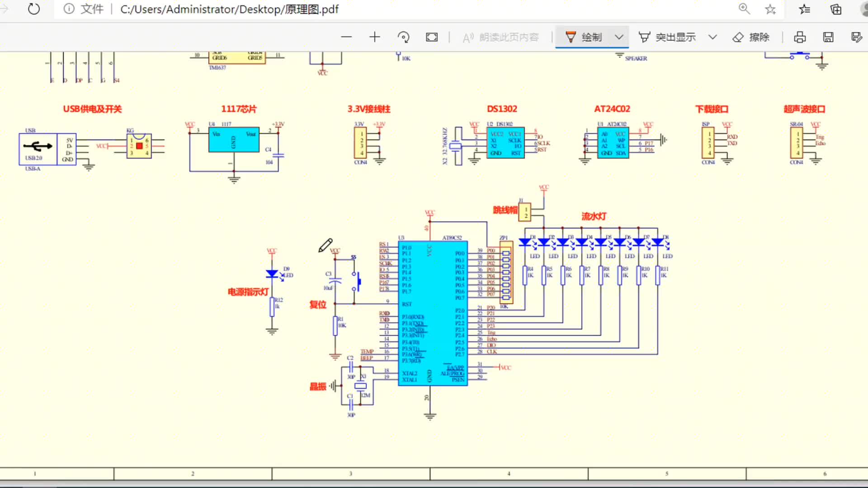Click the Save As icon
Screen dimensions: 868x488
click(856, 37)
